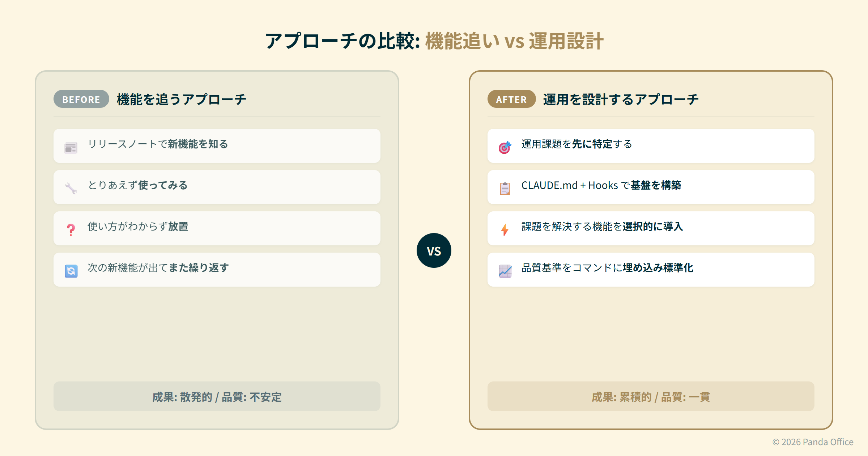Click the 成果: 散発的 / 品質: 不安定 footer
The width and height of the screenshot is (868, 456).
pyautogui.click(x=217, y=397)
